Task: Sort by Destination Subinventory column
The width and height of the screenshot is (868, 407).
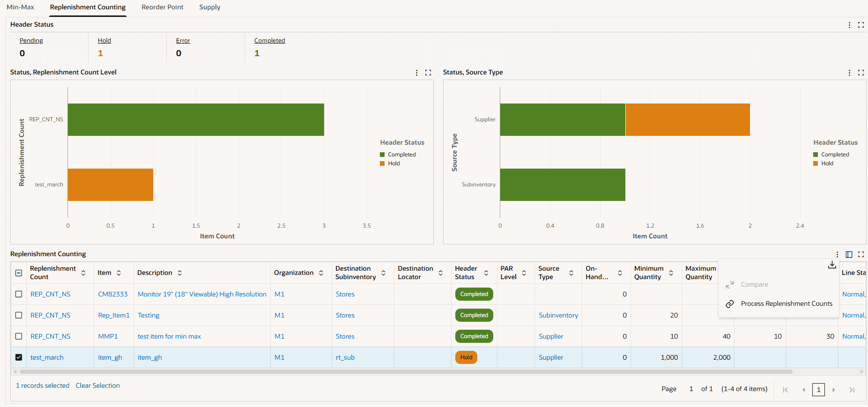Action: [384, 273]
